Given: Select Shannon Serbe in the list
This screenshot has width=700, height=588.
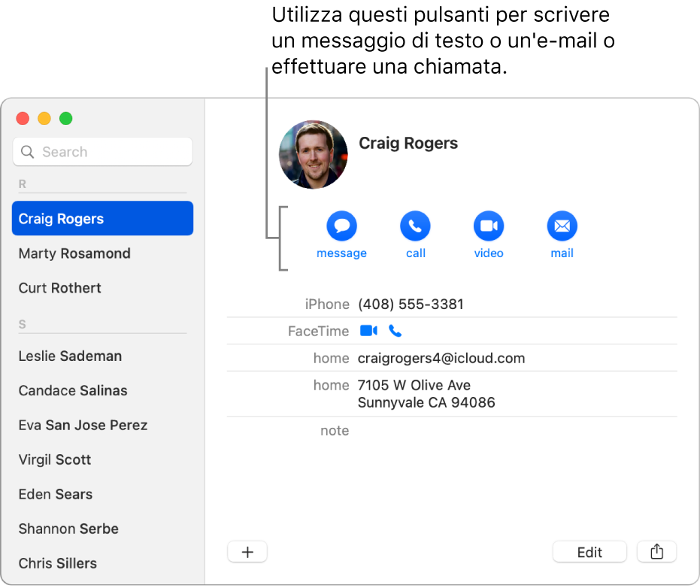Looking at the screenshot, I should pos(103,529).
